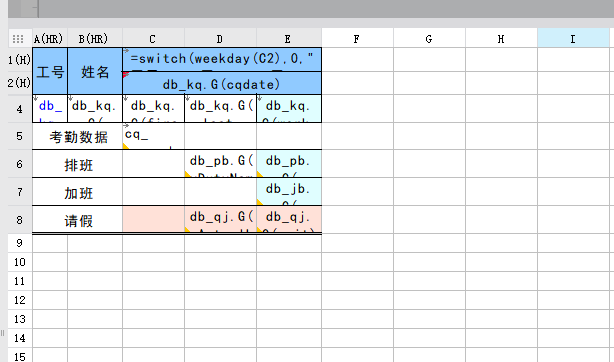This screenshot has height=362, width=614.
Task: Click the 排班 label cell
Action: tap(78, 164)
